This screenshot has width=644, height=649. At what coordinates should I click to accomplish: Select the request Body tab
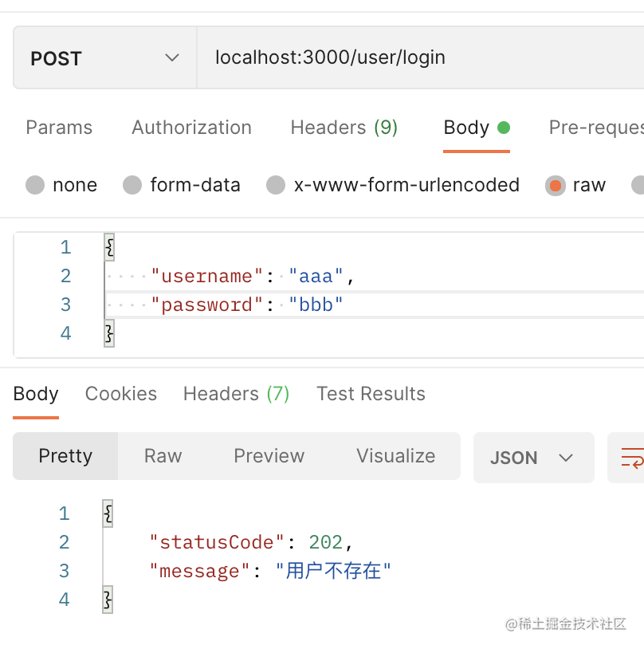tap(467, 128)
